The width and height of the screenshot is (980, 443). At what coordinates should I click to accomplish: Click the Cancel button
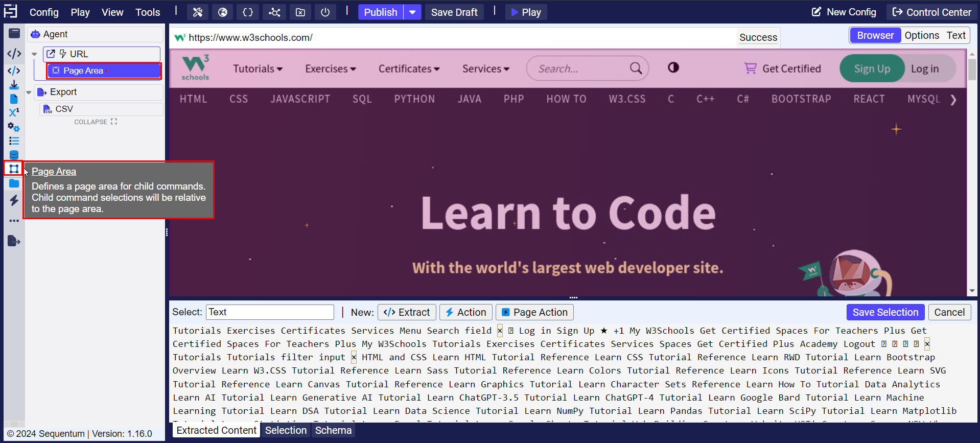pyautogui.click(x=949, y=312)
